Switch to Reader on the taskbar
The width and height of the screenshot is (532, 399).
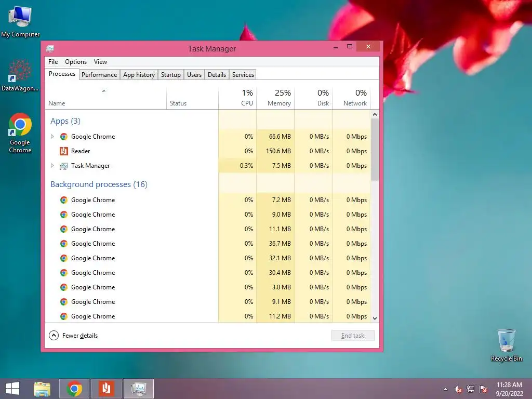(x=106, y=389)
